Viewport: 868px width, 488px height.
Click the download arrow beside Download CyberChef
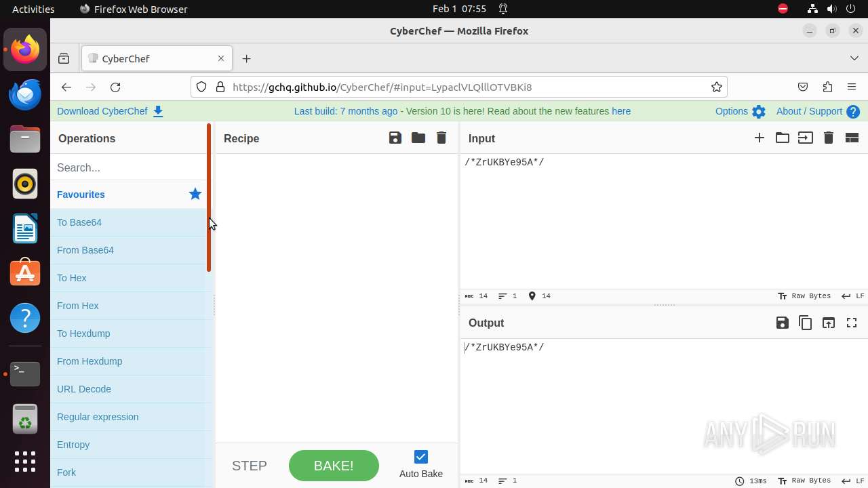coord(158,111)
